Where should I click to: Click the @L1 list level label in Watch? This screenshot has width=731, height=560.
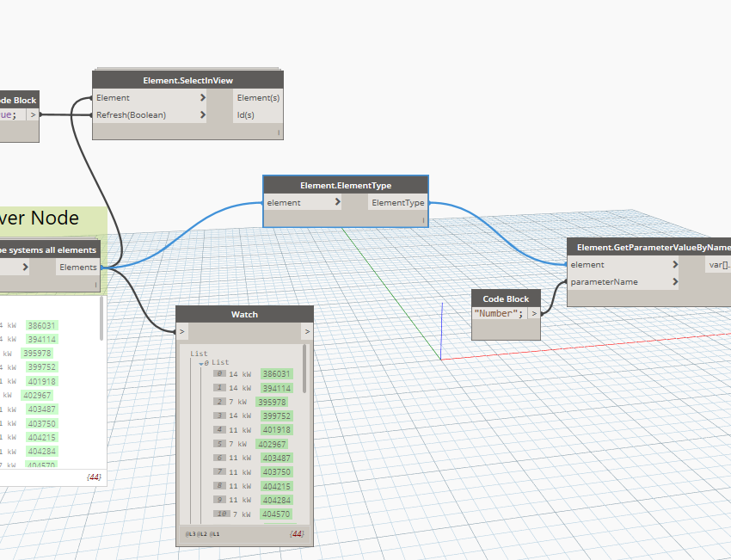pos(215,534)
